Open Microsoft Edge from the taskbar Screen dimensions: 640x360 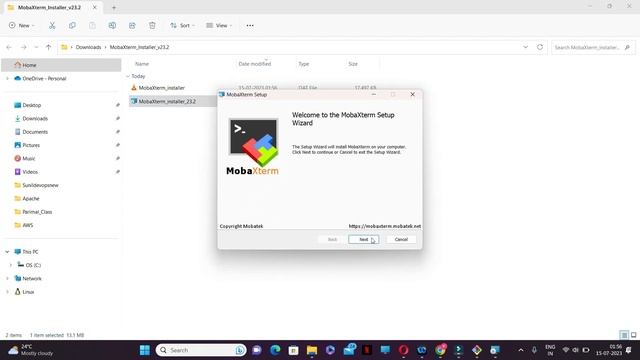(275, 350)
